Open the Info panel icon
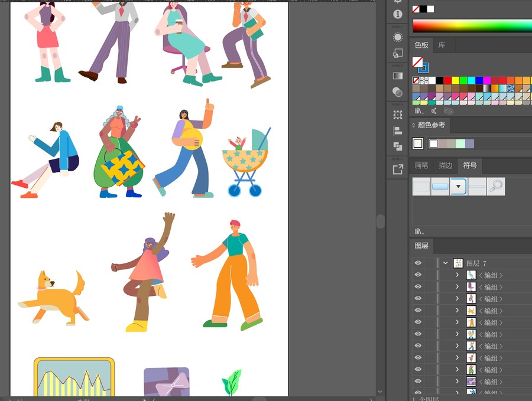This screenshot has width=532, height=401. coord(398,14)
